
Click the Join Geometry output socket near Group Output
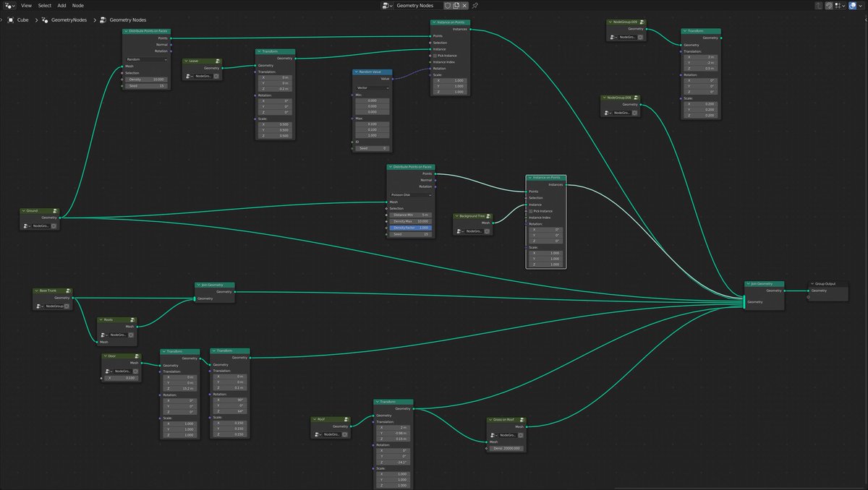pyautogui.click(x=785, y=291)
